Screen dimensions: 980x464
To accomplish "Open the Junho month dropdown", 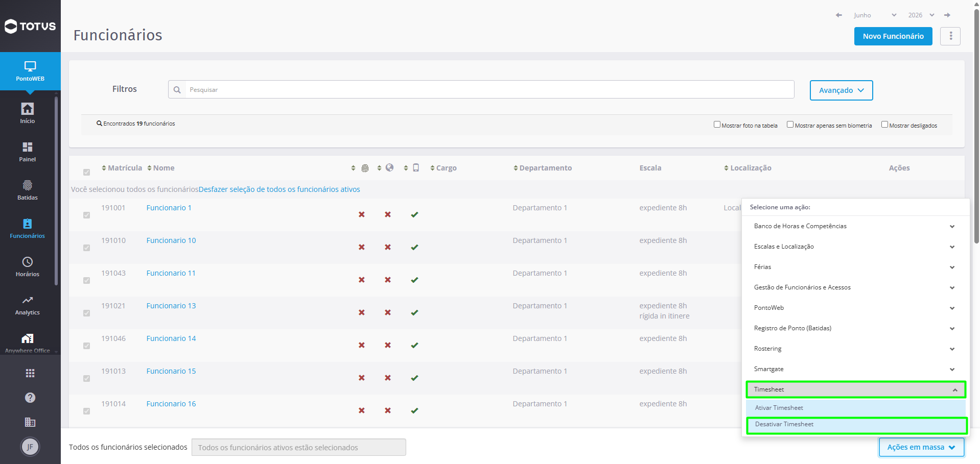I will [875, 15].
